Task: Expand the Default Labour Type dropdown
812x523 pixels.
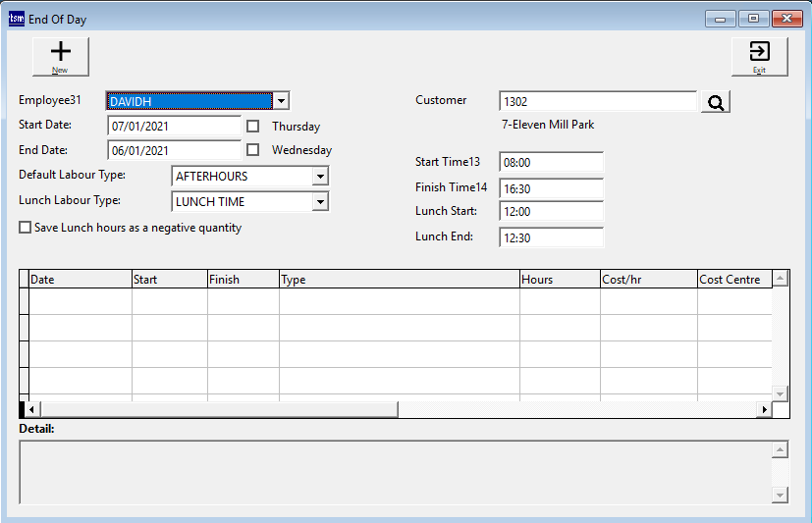Action: click(319, 177)
